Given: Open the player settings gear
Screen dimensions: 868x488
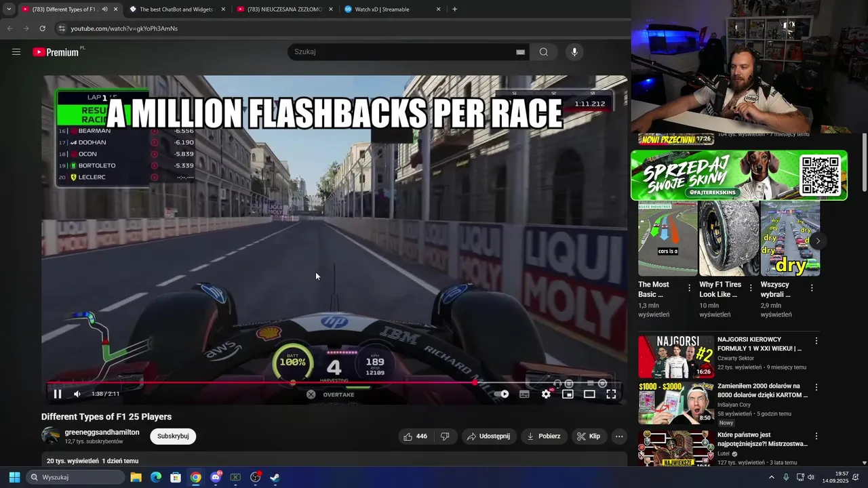Looking at the screenshot, I should click(x=546, y=394).
